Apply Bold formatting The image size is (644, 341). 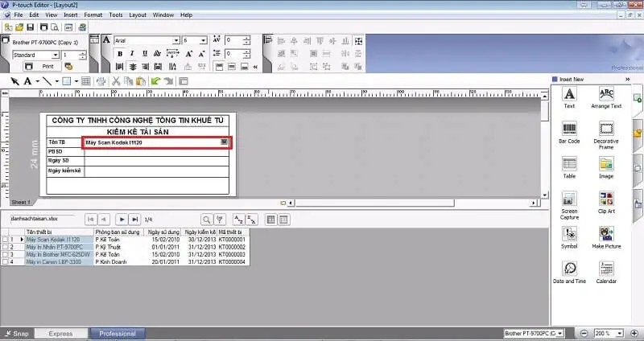pyautogui.click(x=120, y=54)
